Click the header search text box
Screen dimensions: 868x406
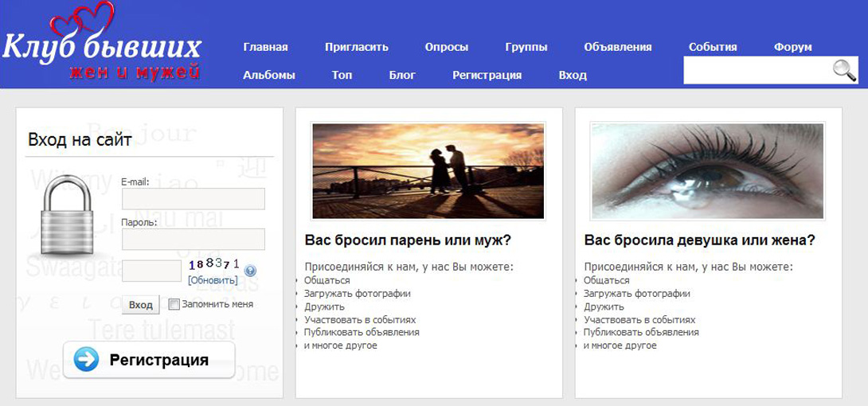[757, 71]
